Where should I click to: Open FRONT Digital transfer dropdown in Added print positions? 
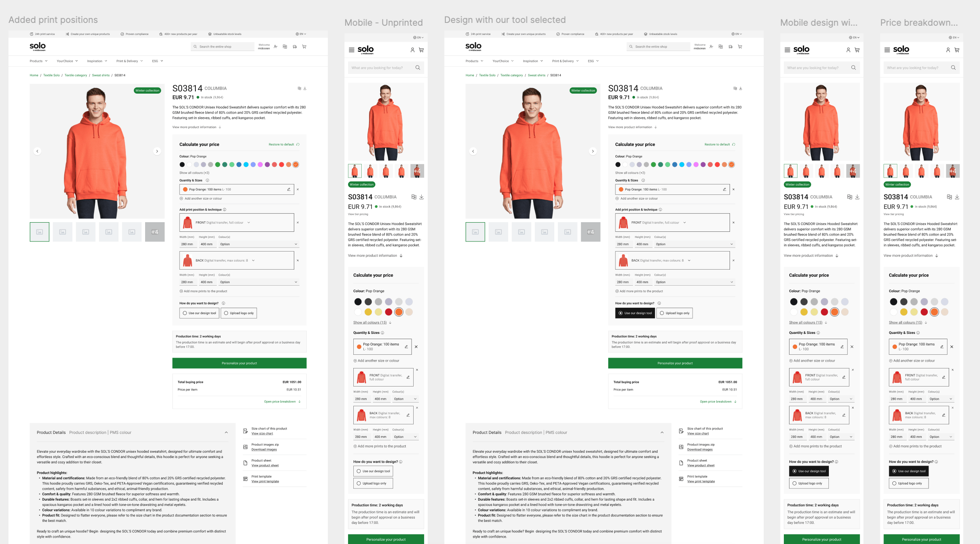point(249,223)
